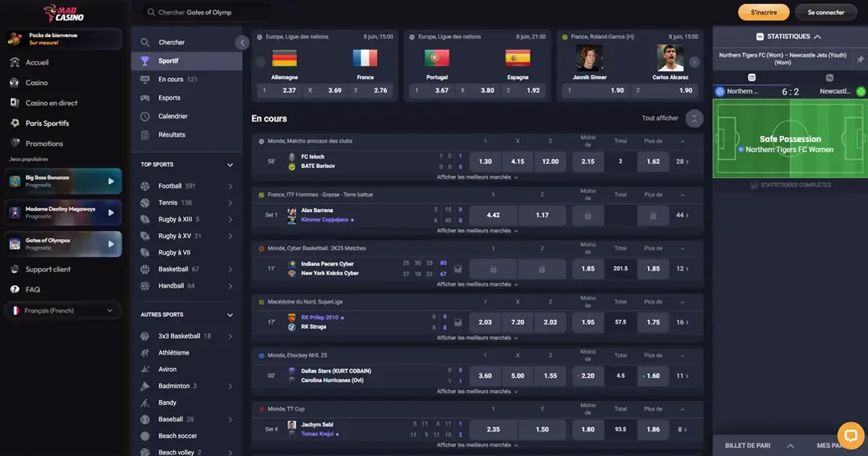Screen dimensions: 868x456
Task: Bet on Espagne at 1.92
Action: (524, 90)
